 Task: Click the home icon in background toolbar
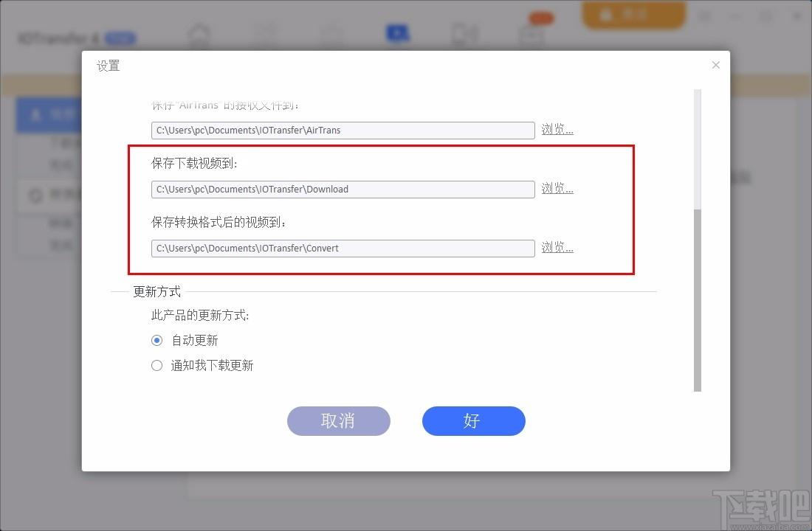pos(199,35)
